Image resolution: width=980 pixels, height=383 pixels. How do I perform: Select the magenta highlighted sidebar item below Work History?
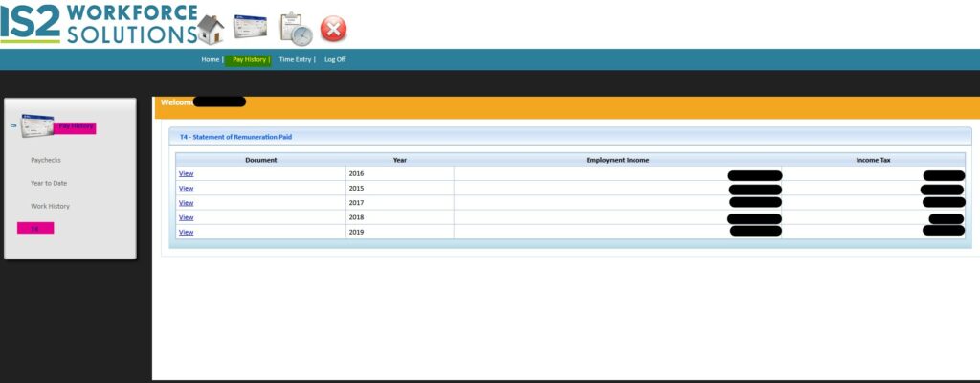pos(35,229)
